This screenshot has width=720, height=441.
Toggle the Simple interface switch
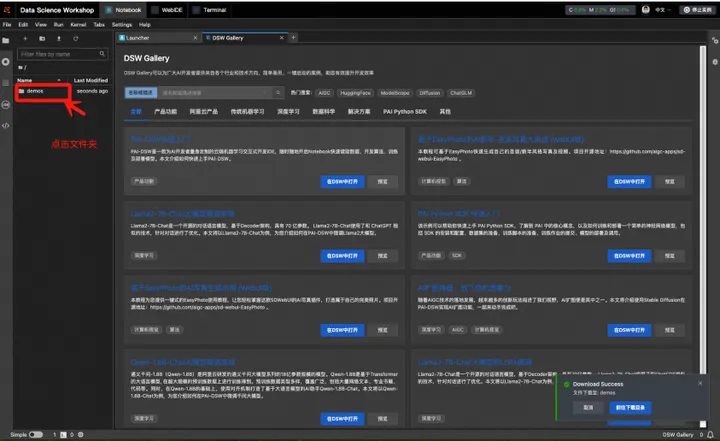36,434
